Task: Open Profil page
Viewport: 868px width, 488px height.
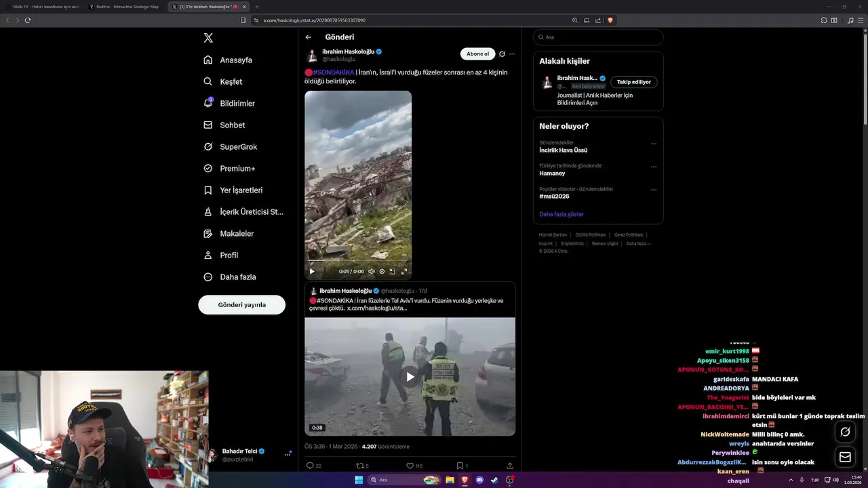Action: [220, 255]
